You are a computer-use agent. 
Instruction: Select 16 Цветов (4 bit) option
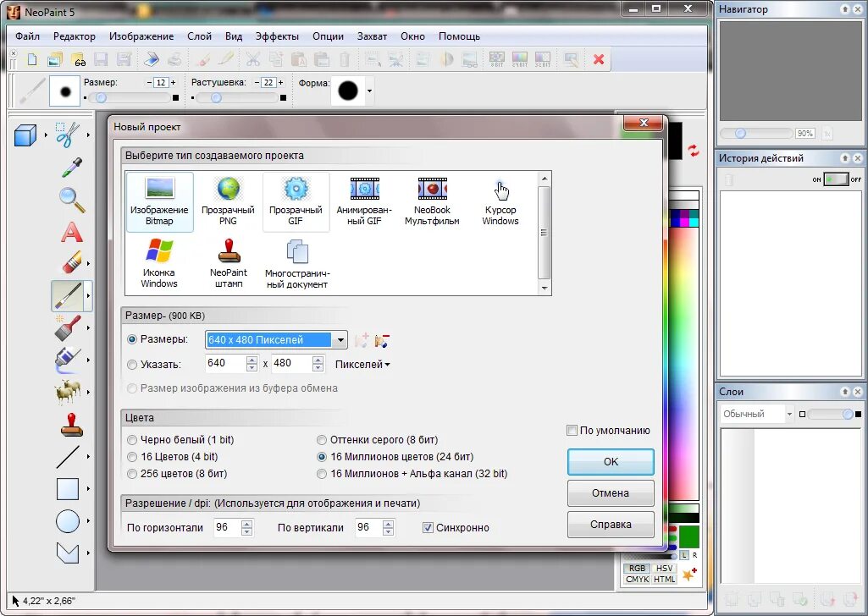(x=132, y=457)
